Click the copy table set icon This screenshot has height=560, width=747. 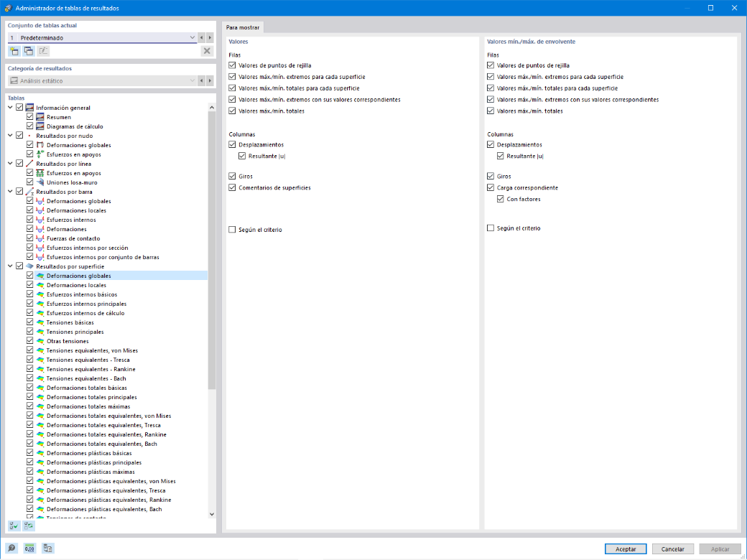(29, 51)
